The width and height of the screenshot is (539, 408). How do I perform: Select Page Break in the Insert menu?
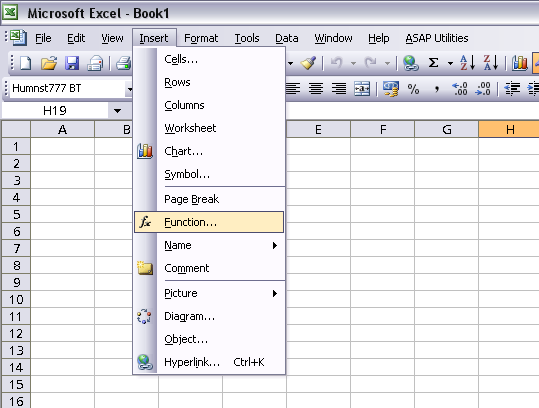tap(209, 199)
